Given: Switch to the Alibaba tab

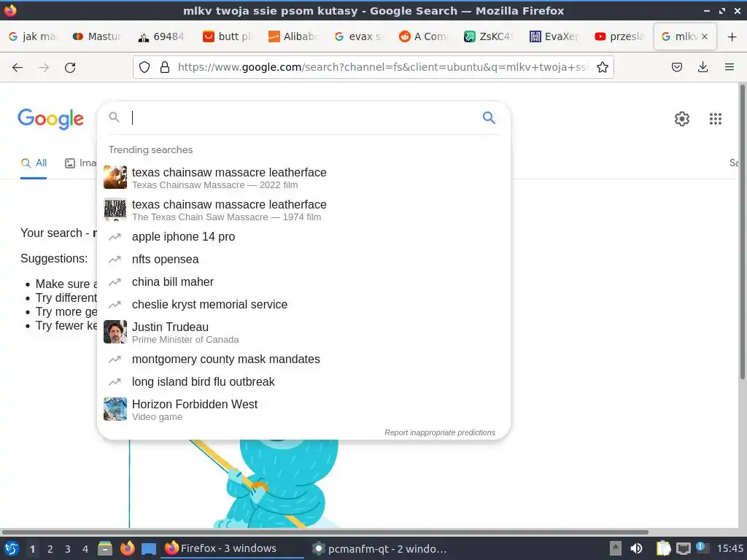Looking at the screenshot, I should [293, 36].
